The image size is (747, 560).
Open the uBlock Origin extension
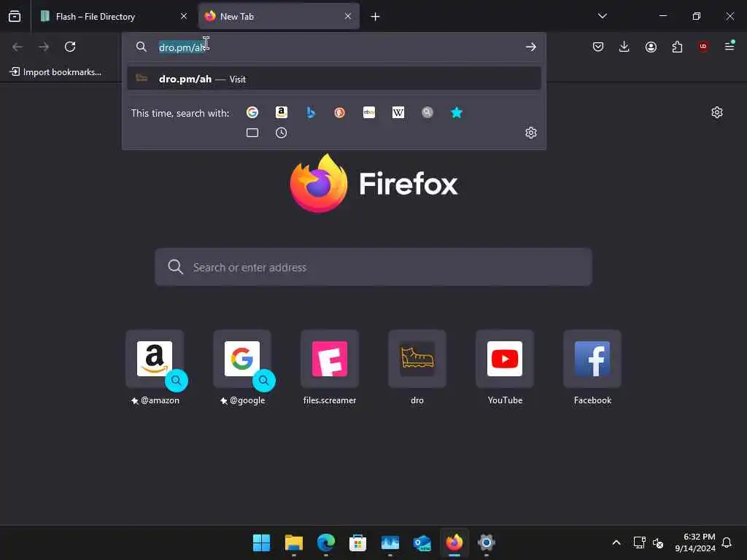703,47
